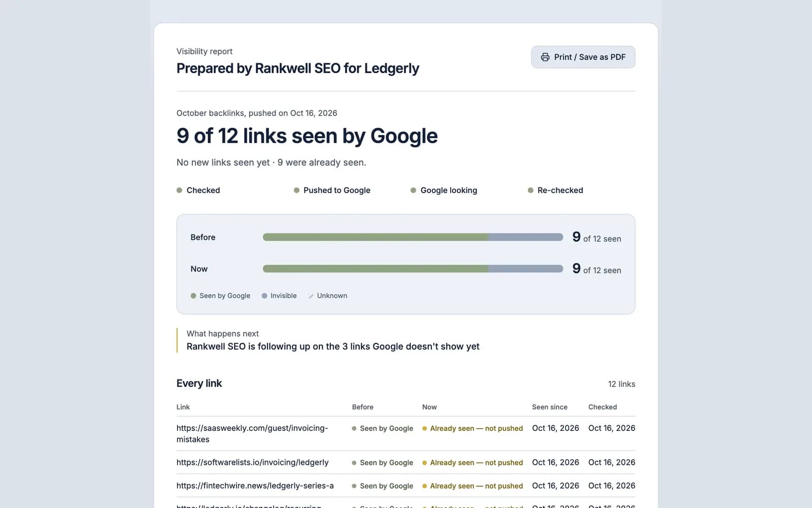Select the Google looking step
The image size is (812, 508).
point(444,190)
